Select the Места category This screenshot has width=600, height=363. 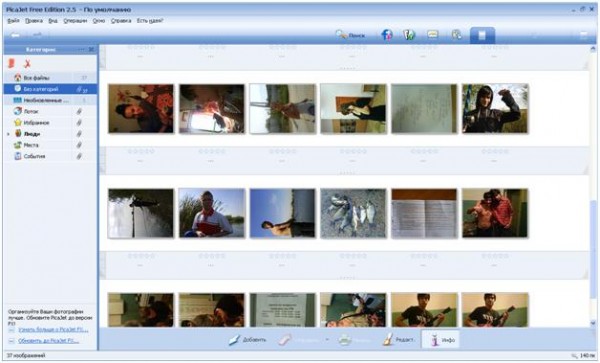point(51,145)
